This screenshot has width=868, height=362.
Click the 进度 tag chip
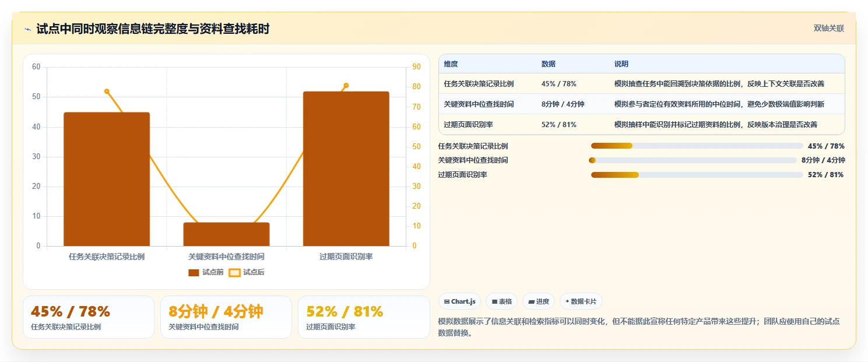coord(539,301)
